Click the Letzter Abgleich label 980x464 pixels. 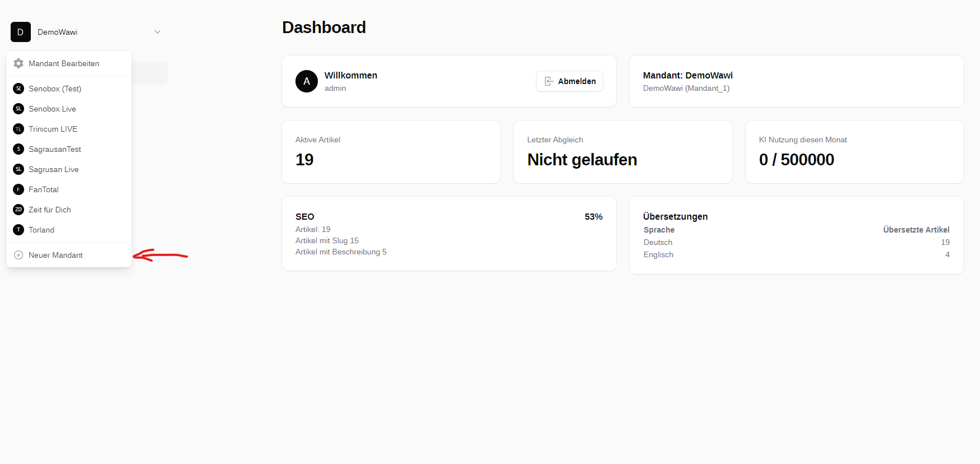[555, 140]
